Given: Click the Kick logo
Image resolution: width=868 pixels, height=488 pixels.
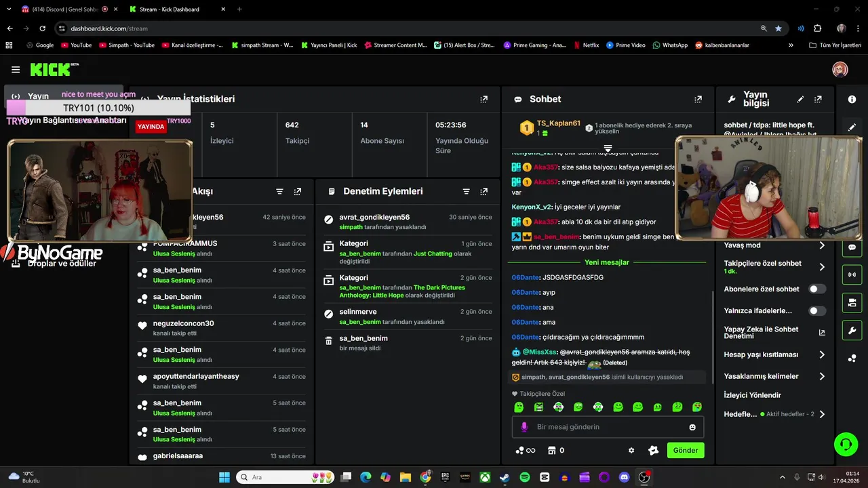Looking at the screenshot, I should pyautogui.click(x=54, y=69).
